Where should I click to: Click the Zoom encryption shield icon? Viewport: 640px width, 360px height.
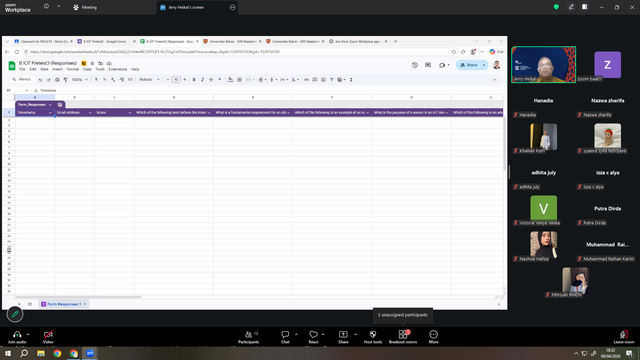[x=556, y=7]
